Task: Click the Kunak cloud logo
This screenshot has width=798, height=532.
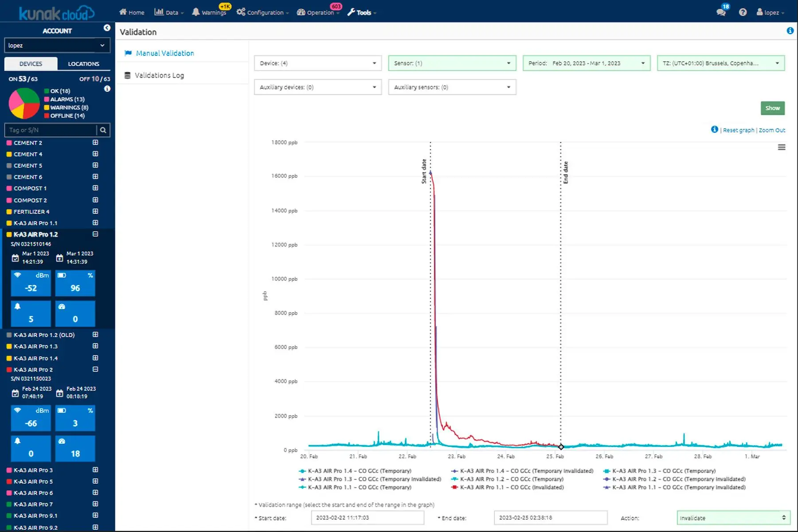Action: (56, 13)
